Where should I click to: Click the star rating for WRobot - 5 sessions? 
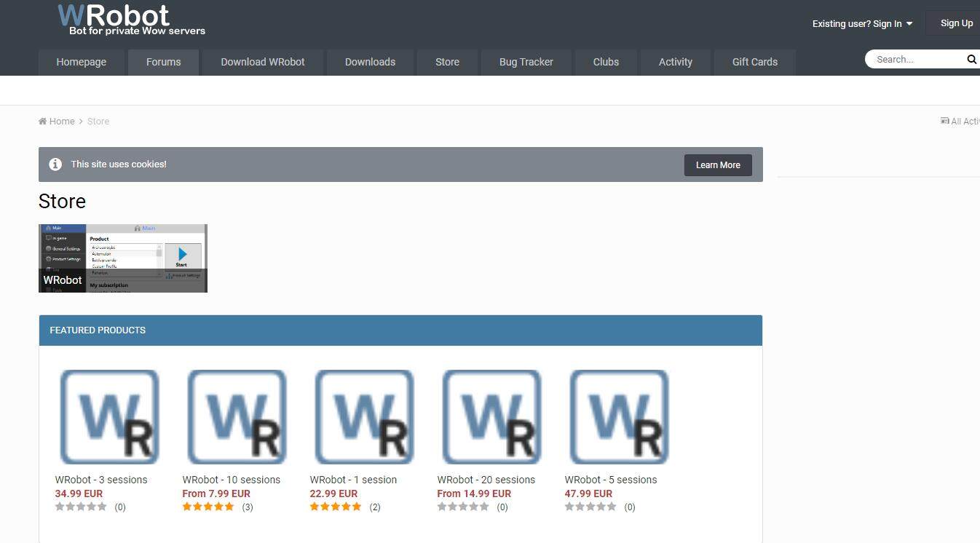click(590, 507)
